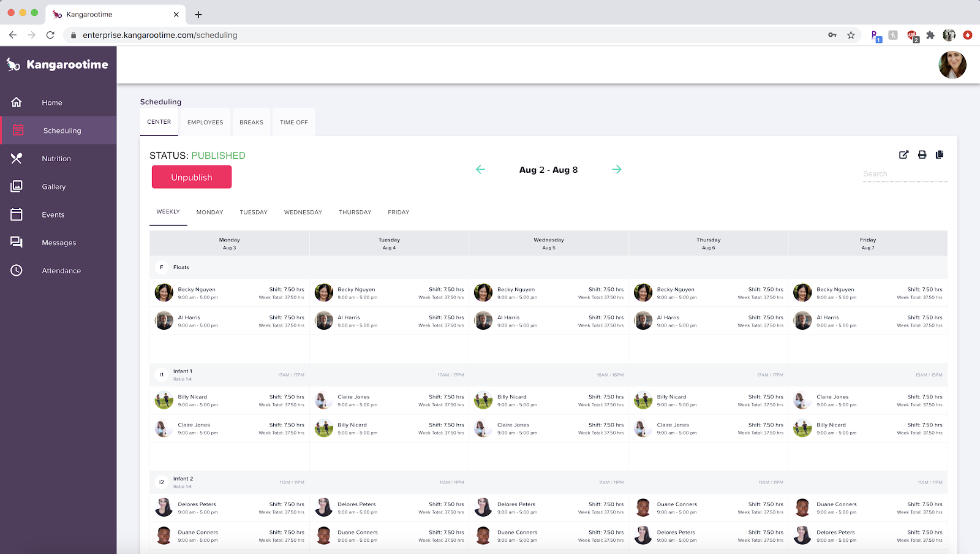This screenshot has width=980, height=554.
Task: Open user profile avatar at top right
Action: tap(952, 65)
